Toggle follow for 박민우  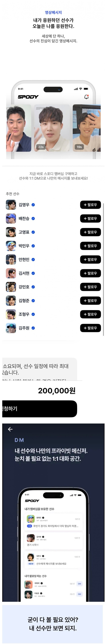pyautogui.click(x=90, y=246)
